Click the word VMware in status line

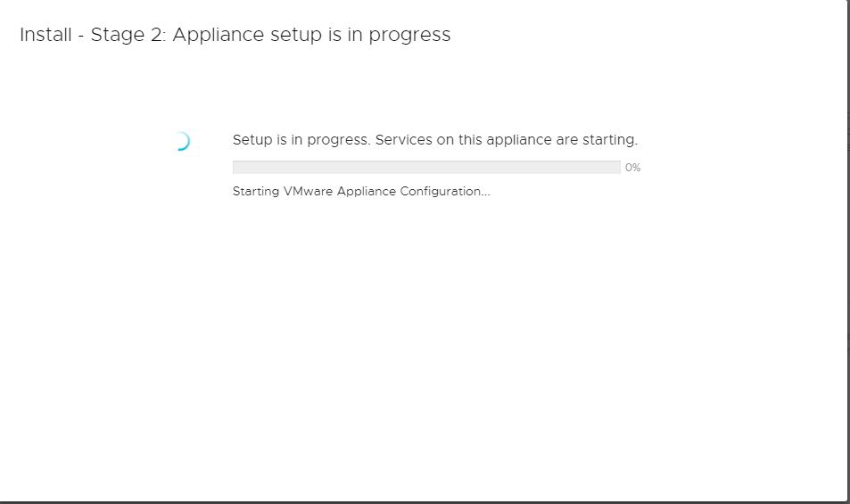pos(308,191)
